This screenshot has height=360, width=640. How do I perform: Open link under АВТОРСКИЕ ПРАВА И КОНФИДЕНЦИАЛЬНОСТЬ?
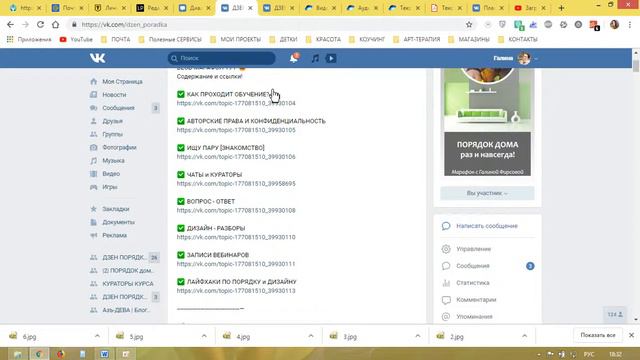tap(236, 130)
